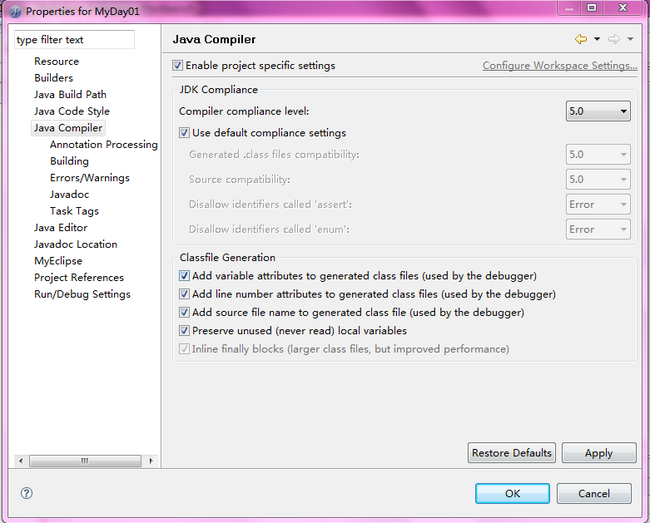
Task: Open Errors/Warnings settings page
Action: point(90,177)
